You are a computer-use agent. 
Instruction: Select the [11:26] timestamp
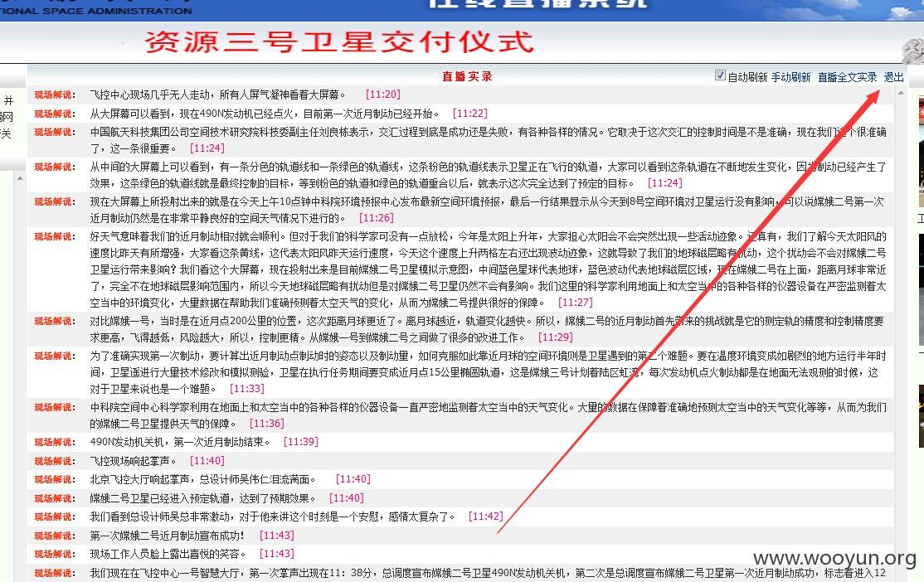(x=377, y=218)
